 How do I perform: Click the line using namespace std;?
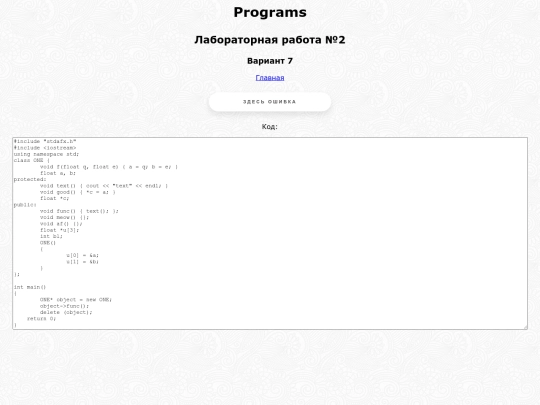[x=46, y=154]
